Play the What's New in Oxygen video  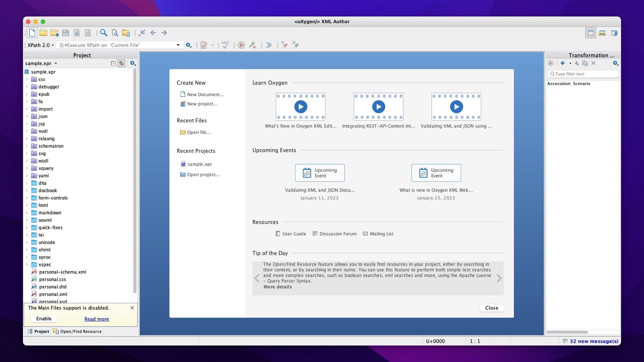point(300,107)
